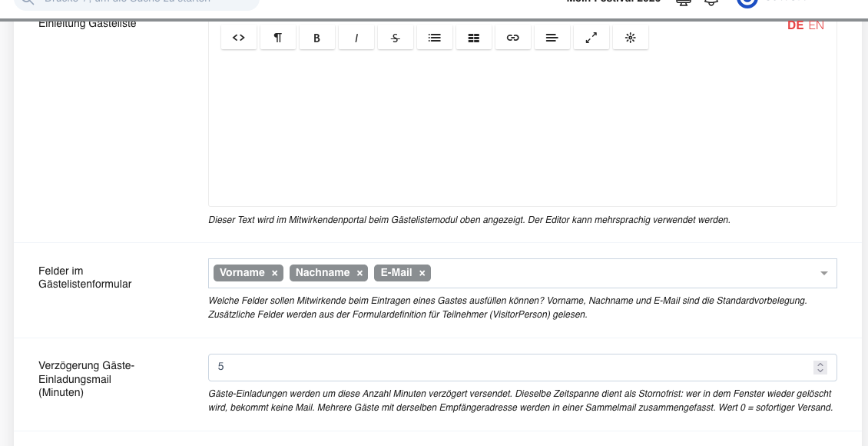Viewport: 868px width, 446px height.
Task: Insert a table in the editor
Action: [x=474, y=38]
